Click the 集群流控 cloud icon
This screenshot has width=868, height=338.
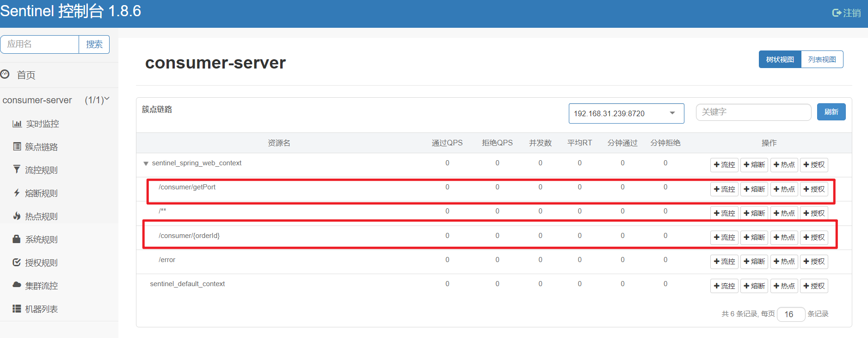(x=17, y=284)
